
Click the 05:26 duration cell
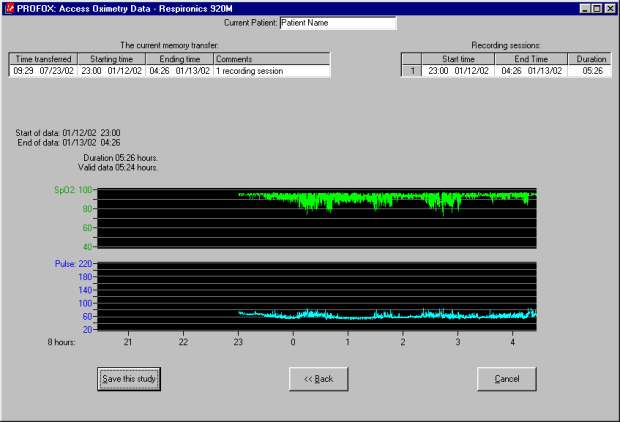pyautogui.click(x=591, y=71)
